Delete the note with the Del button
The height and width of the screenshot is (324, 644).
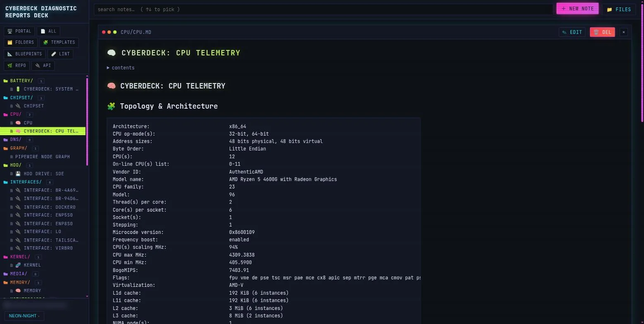pos(602,32)
